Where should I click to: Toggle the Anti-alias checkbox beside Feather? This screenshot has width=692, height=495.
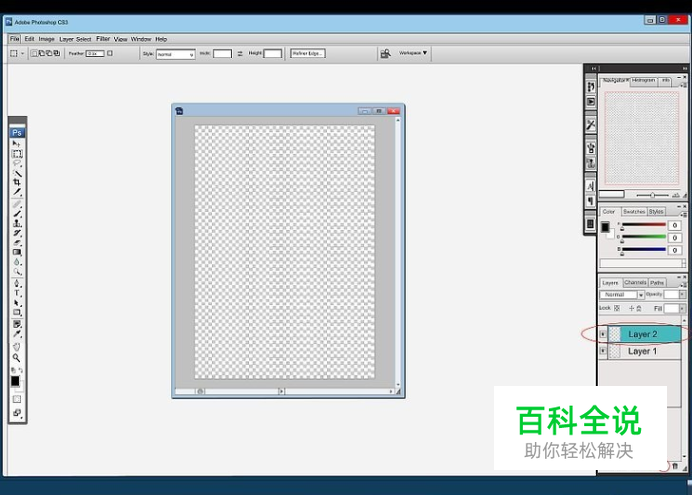pyautogui.click(x=110, y=53)
